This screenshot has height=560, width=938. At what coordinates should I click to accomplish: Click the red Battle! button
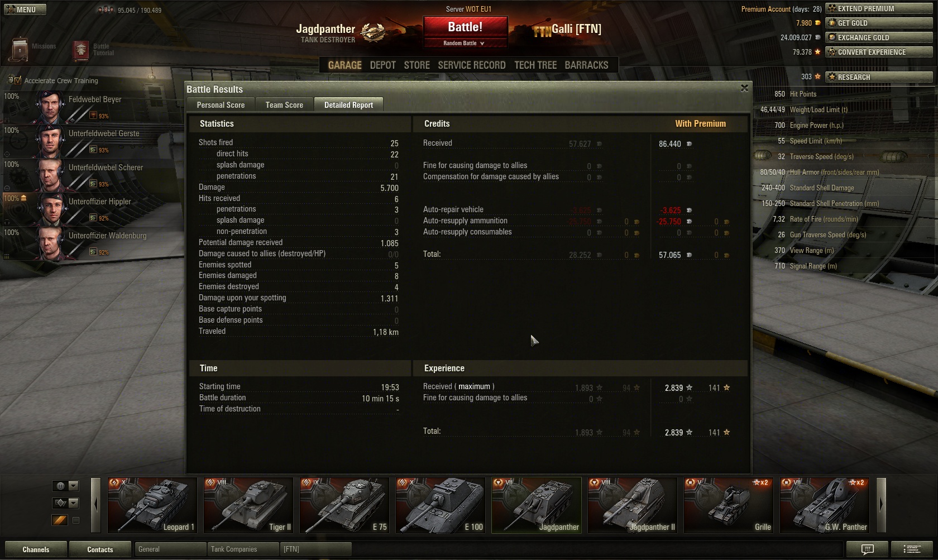pyautogui.click(x=465, y=27)
